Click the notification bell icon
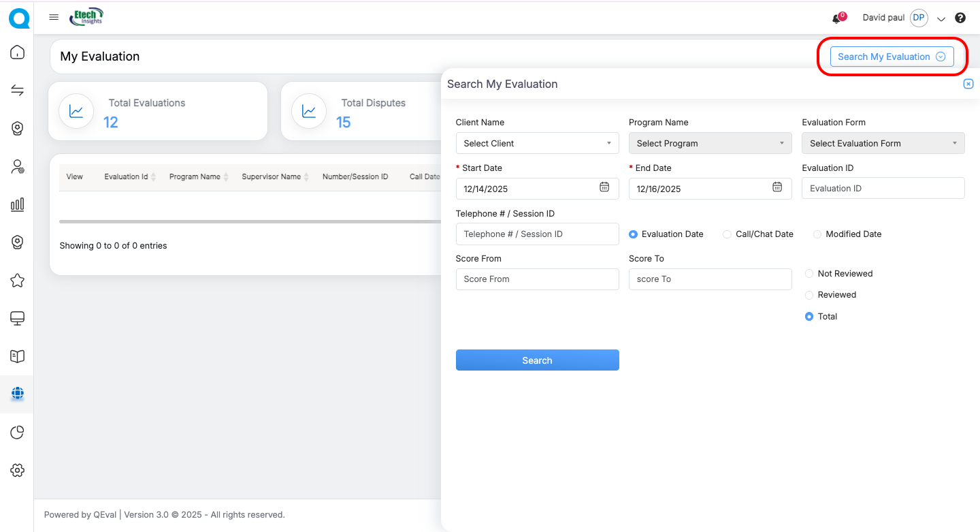 pos(836,19)
